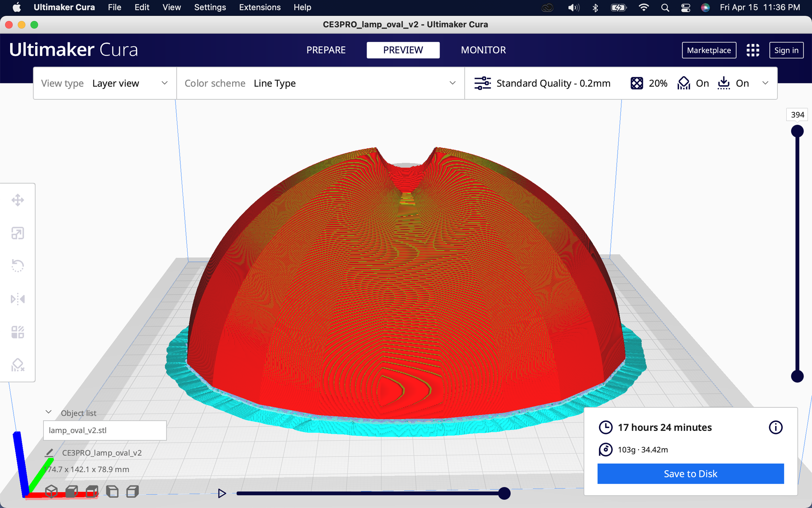This screenshot has width=812, height=508.
Task: Open the View type Layer view dropdown
Action: (x=129, y=83)
